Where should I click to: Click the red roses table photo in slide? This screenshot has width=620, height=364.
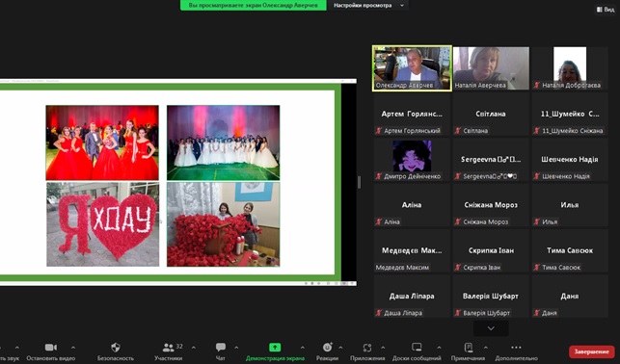pyautogui.click(x=223, y=224)
